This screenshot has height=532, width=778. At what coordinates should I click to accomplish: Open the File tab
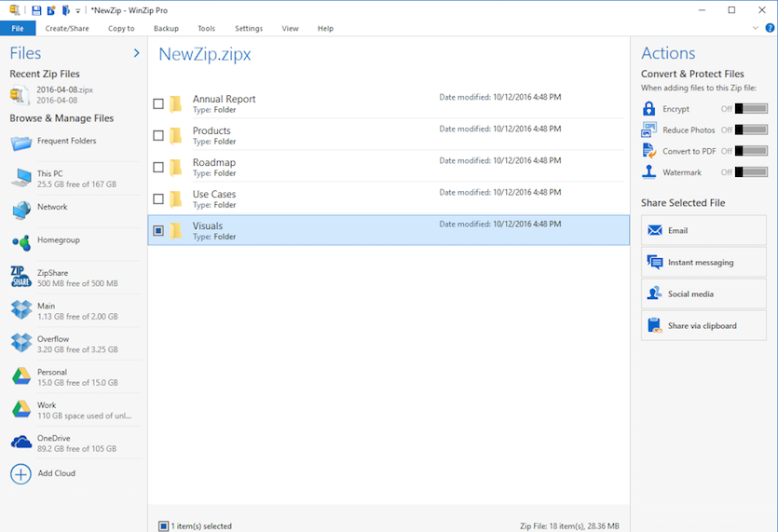(x=18, y=28)
